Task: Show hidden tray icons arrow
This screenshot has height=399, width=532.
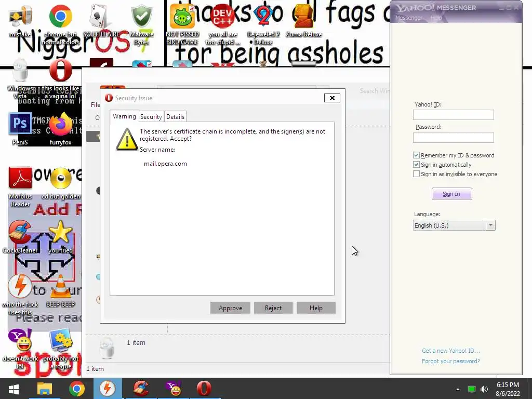Action: (x=458, y=389)
